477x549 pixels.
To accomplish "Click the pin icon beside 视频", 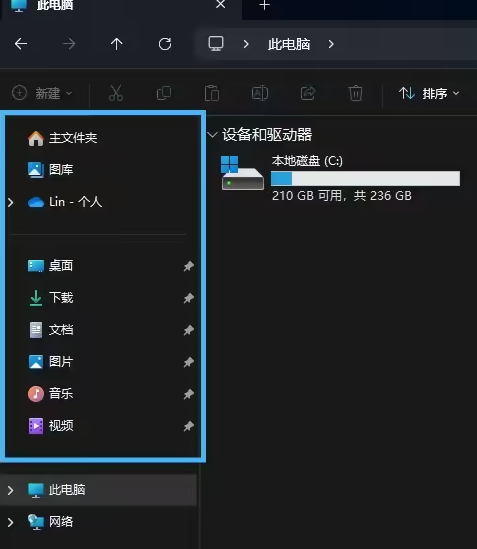I will pyautogui.click(x=188, y=426).
